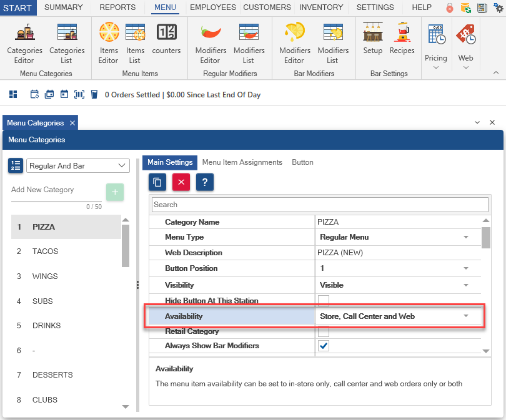Select the DESSERTS category in list
The image size is (506, 420).
[52, 375]
